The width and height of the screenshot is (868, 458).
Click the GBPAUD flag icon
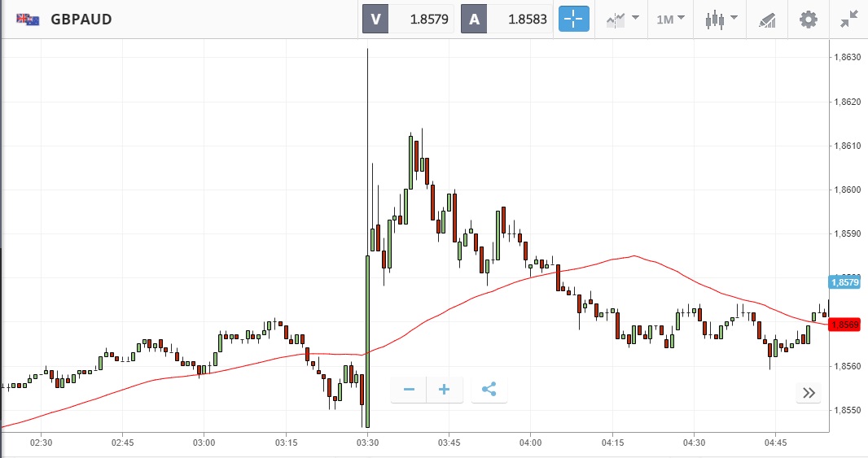coord(28,19)
